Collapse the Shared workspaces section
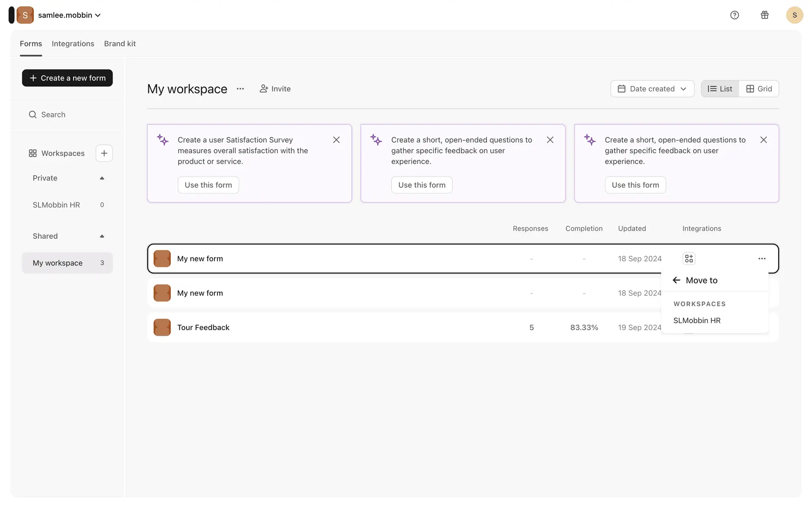This screenshot has height=508, width=812. [102, 236]
